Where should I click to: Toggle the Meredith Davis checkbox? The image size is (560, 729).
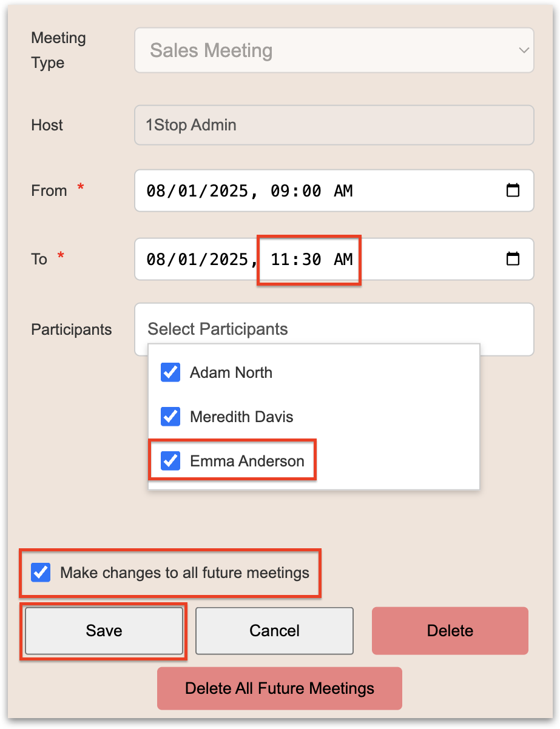coord(170,417)
